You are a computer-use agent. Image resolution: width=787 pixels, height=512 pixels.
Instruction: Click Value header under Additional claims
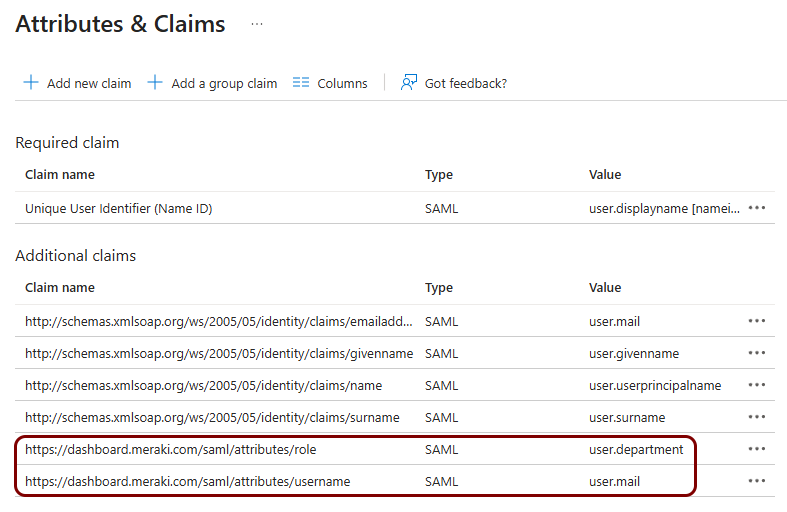pyautogui.click(x=605, y=288)
